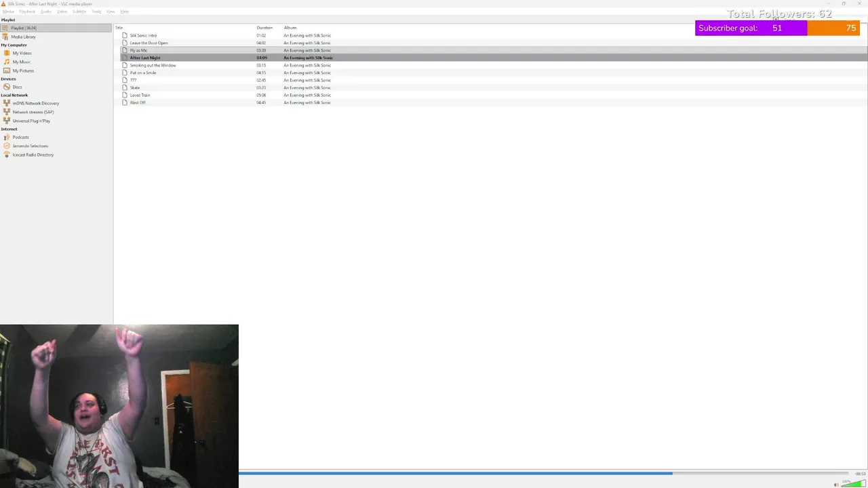
Task: Open the Help menu
Action: coord(124,12)
